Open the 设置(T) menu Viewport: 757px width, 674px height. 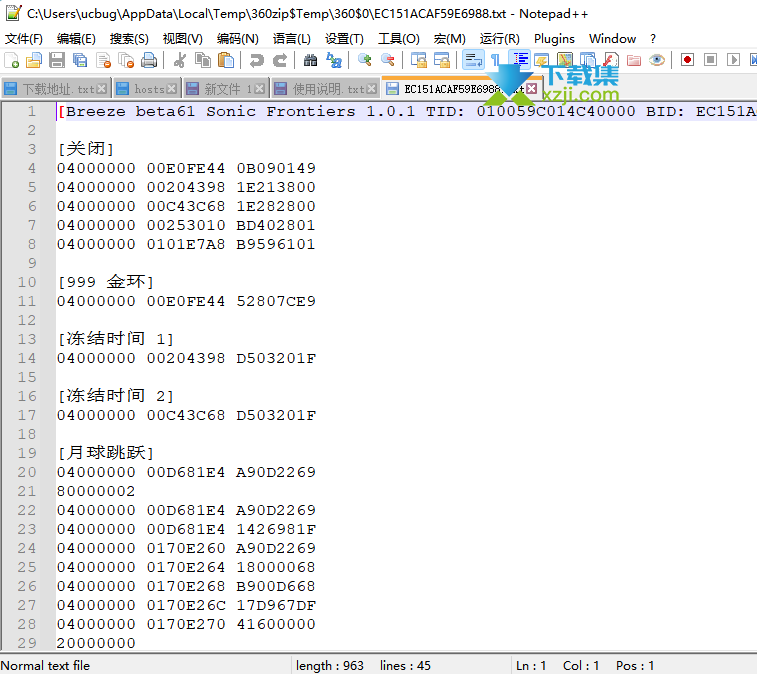[x=344, y=39]
